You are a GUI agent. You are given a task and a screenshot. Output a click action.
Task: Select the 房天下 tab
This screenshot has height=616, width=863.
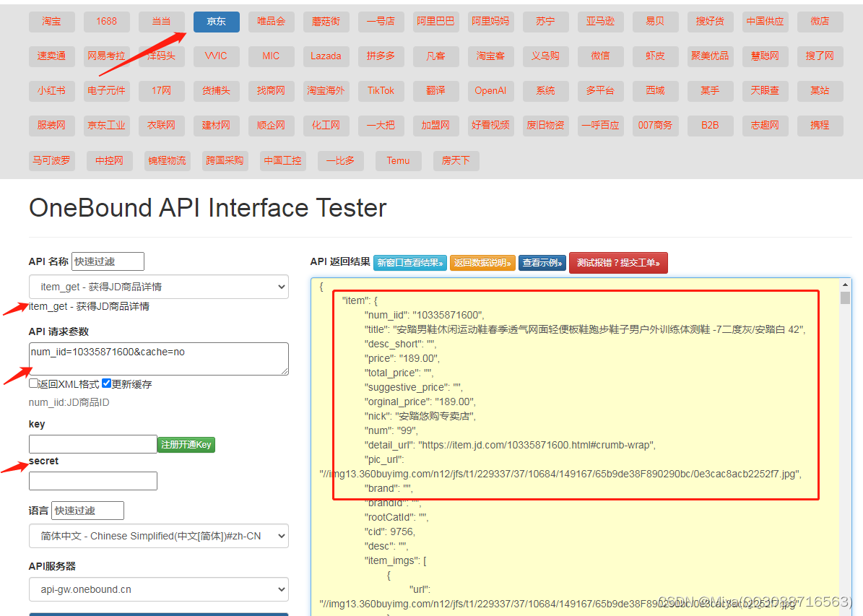pos(456,161)
